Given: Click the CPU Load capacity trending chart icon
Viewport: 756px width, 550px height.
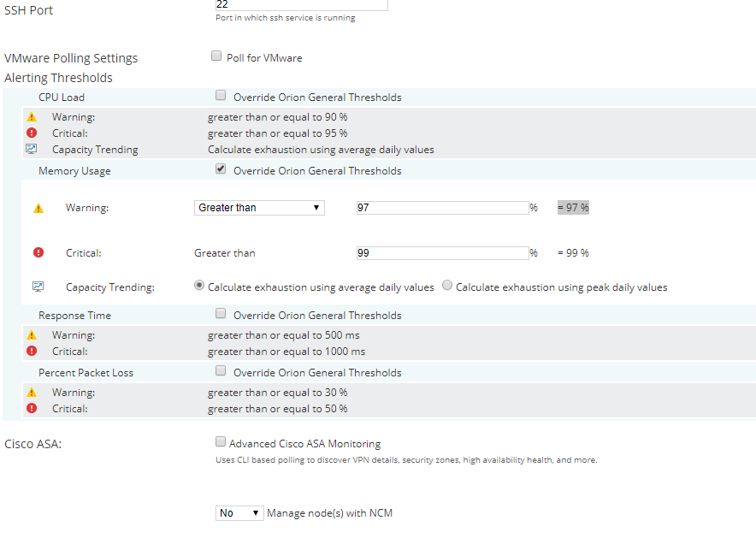Looking at the screenshot, I should (32, 149).
